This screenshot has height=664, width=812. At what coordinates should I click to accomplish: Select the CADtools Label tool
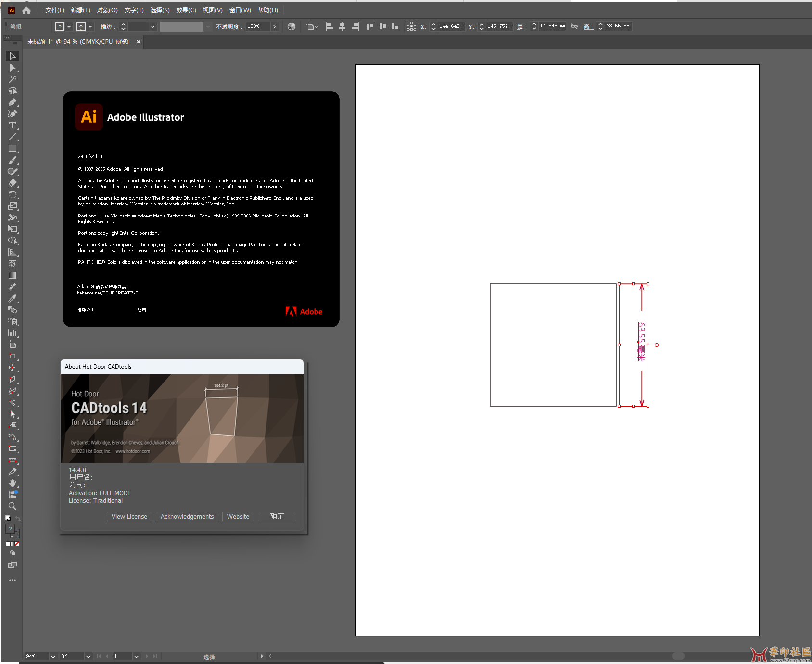(x=13, y=426)
